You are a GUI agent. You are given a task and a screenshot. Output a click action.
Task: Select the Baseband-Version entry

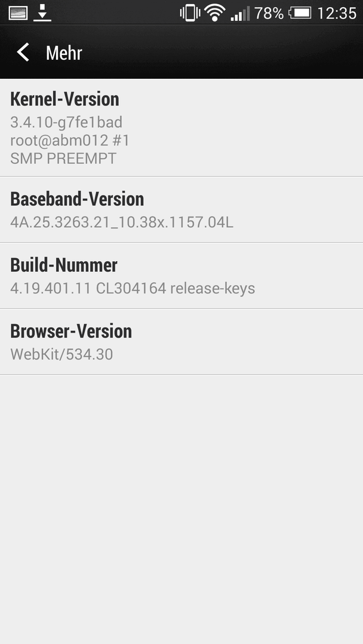pos(181,209)
